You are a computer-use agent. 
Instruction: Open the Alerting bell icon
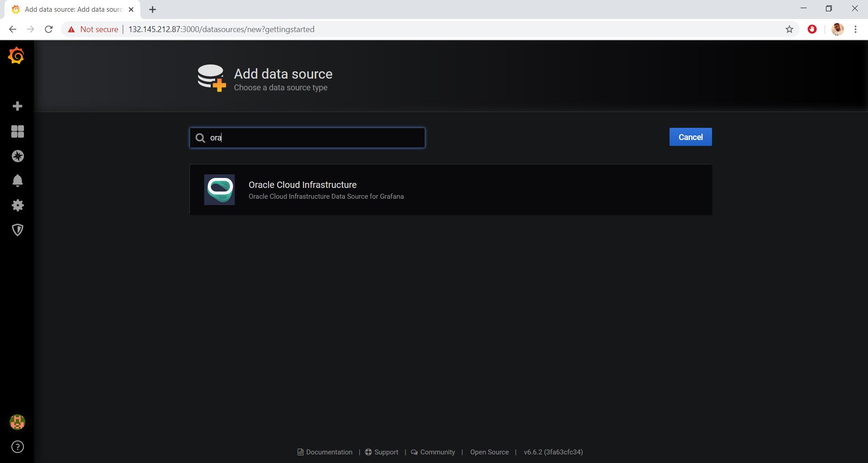point(17,181)
